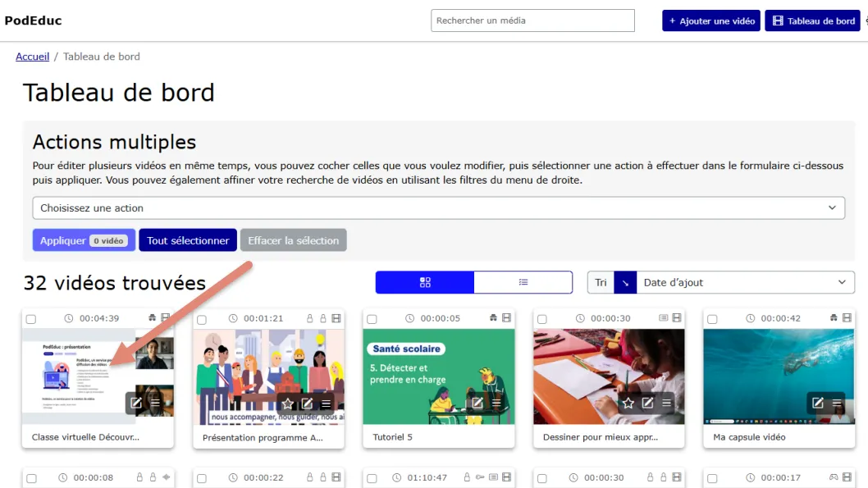Click the title text Tutoriel 5
This screenshot has width=868, height=488.
[392, 437]
